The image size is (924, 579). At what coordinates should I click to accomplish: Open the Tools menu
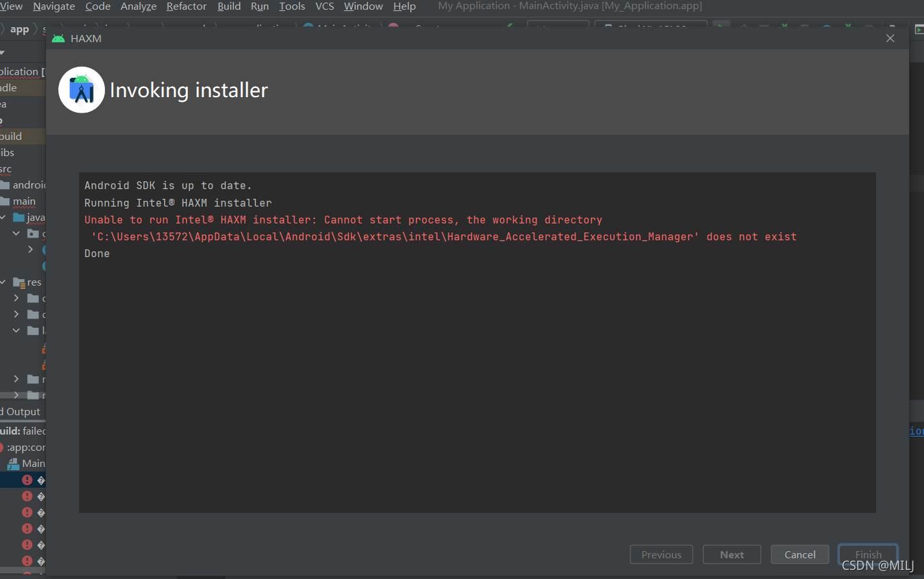[x=292, y=6]
